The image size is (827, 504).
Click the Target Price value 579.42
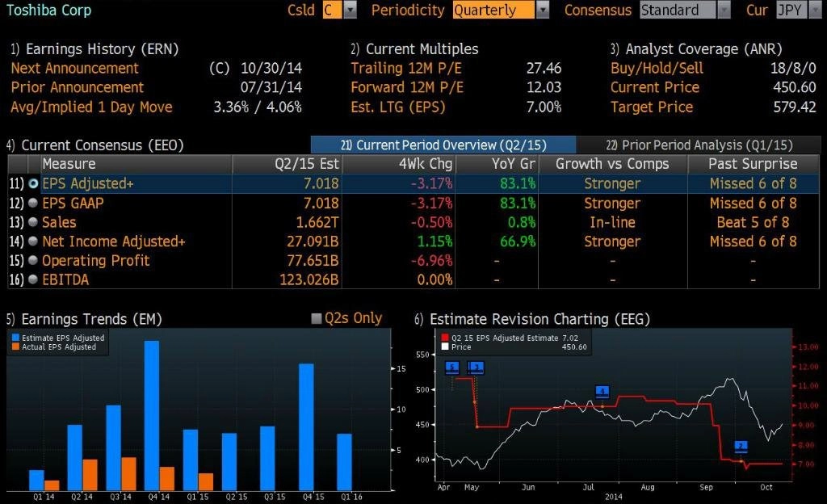(795, 107)
